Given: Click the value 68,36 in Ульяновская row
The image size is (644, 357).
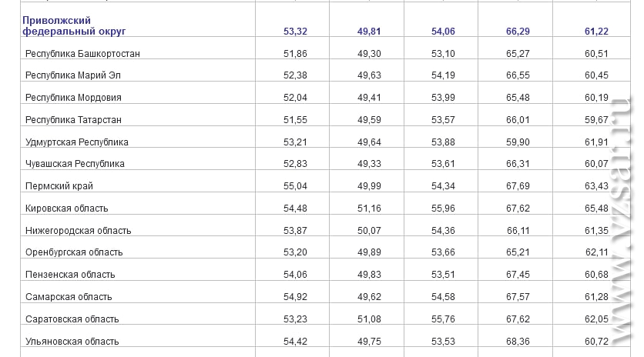Looking at the screenshot, I should click(518, 342).
